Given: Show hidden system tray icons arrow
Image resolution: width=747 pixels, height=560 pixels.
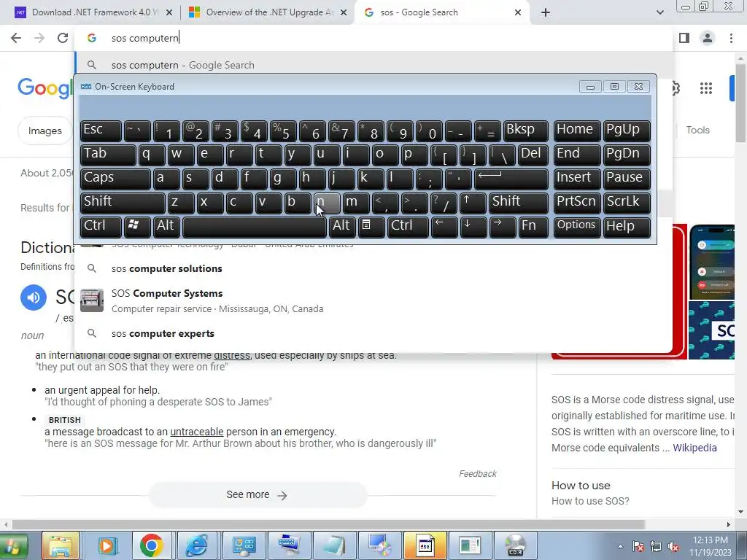Looking at the screenshot, I should pyautogui.click(x=620, y=546).
